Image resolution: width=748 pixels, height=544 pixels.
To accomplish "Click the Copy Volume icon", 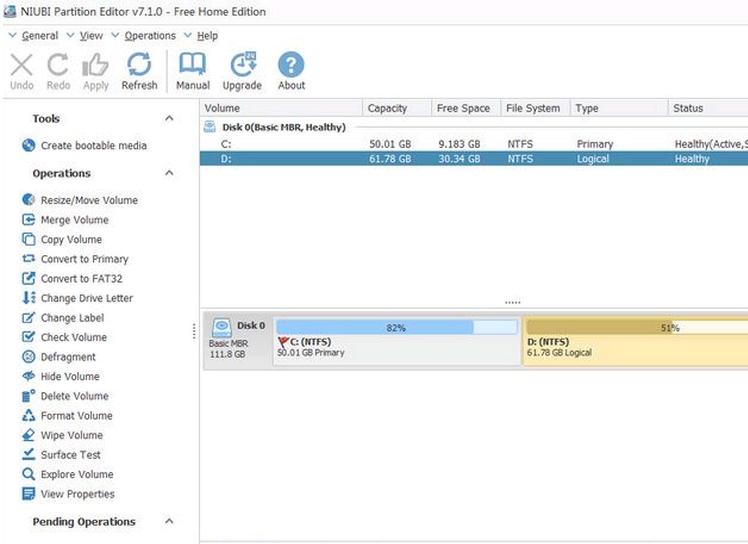I will tap(29, 239).
